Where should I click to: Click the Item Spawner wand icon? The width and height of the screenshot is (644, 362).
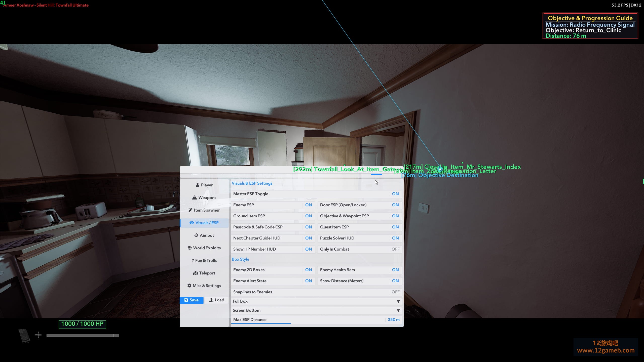191,210
